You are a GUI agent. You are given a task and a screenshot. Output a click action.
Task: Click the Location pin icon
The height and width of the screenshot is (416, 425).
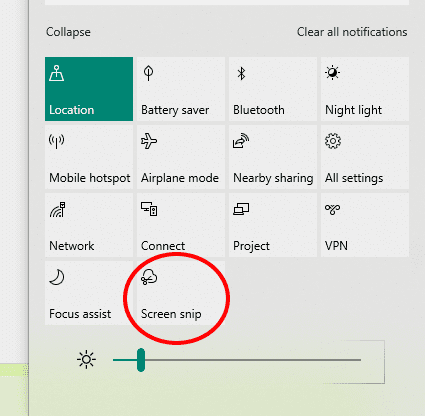(57, 73)
